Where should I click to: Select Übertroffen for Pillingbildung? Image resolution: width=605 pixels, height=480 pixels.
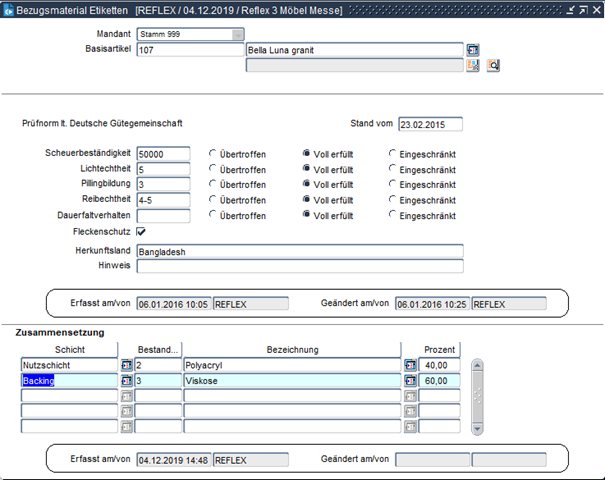[x=213, y=185]
